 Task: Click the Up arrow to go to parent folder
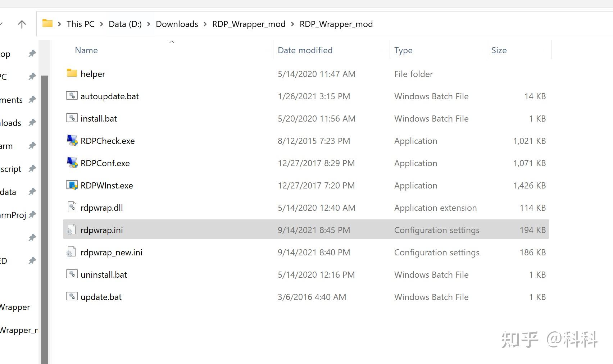(x=22, y=24)
